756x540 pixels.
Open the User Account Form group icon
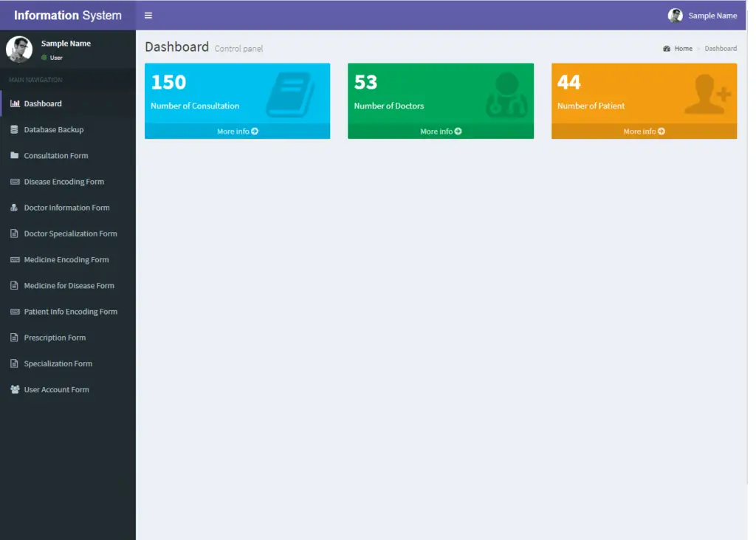14,389
